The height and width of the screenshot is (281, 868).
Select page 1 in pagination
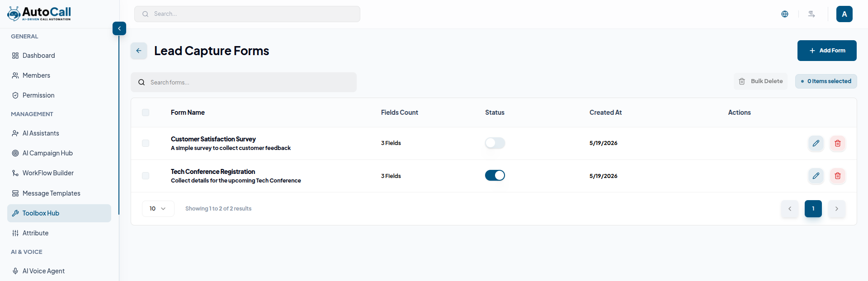click(x=813, y=209)
